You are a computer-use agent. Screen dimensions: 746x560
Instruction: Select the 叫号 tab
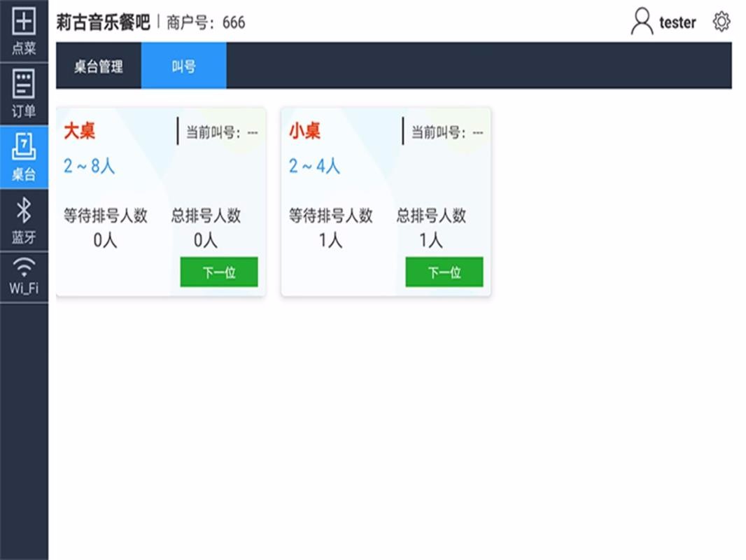[x=183, y=66]
